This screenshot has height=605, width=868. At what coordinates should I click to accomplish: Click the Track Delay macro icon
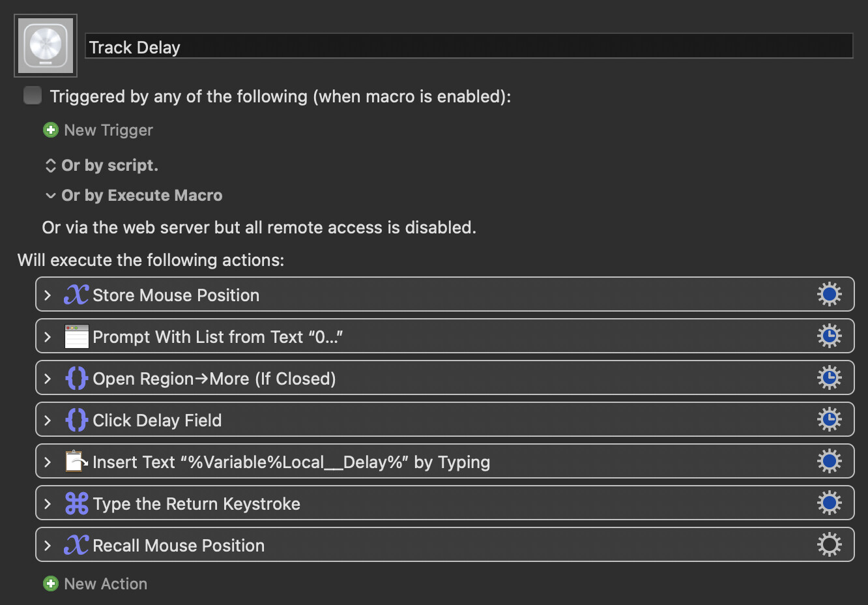pos(46,46)
